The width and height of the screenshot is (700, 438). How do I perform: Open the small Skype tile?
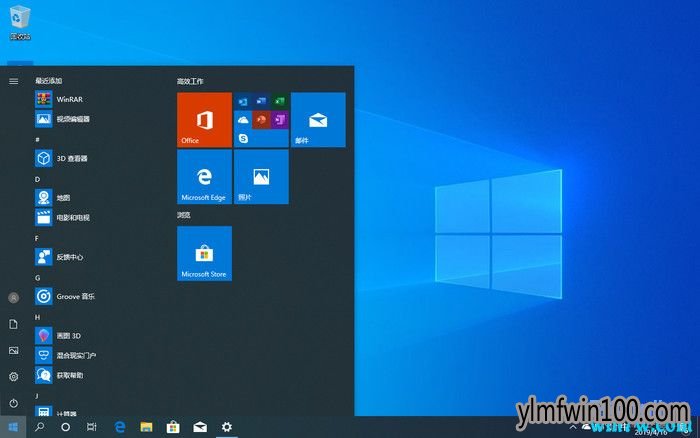(x=243, y=138)
